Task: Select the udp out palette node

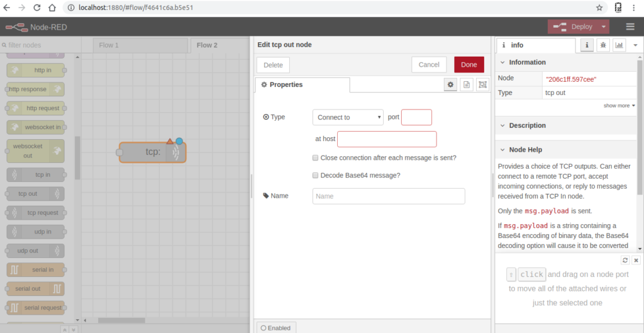Action: coord(36,251)
